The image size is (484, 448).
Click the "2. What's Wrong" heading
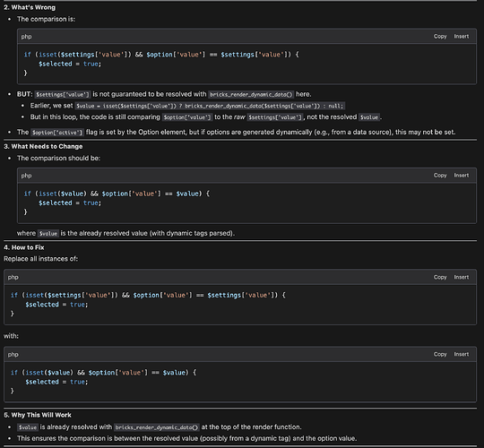(x=30, y=7)
